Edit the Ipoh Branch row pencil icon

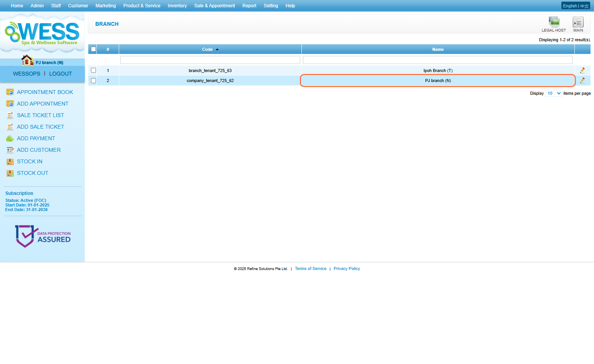(582, 70)
